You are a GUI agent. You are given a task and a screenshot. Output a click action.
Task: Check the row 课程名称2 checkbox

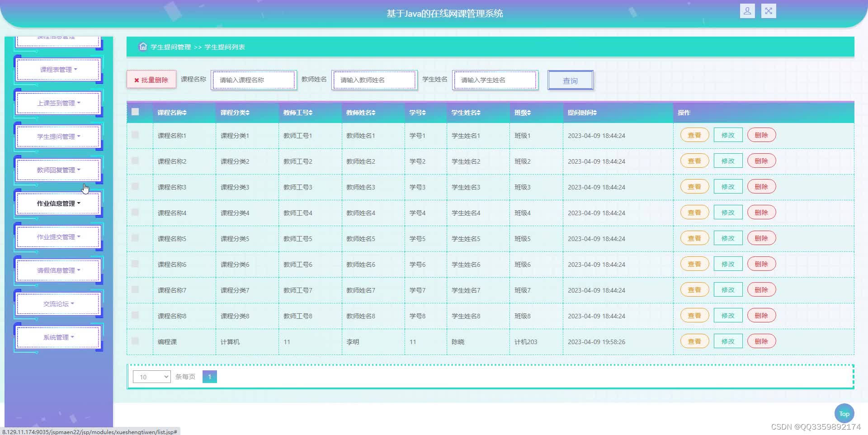pyautogui.click(x=135, y=161)
